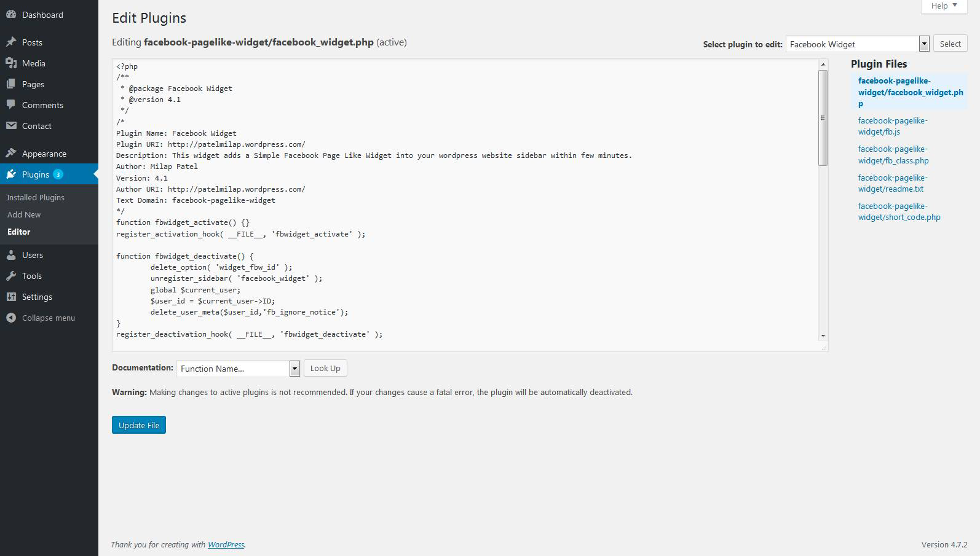Open the fb_class.php plugin file
The height and width of the screenshot is (556, 980).
point(893,155)
